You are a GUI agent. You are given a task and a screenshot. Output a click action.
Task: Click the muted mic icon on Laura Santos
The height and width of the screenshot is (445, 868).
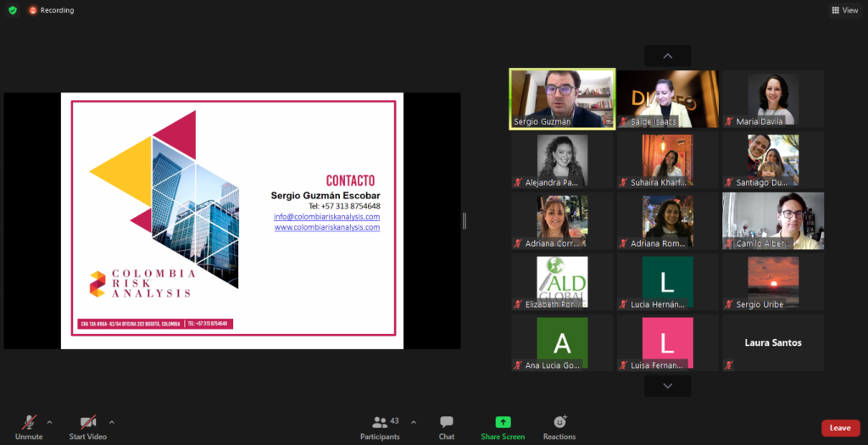point(728,364)
